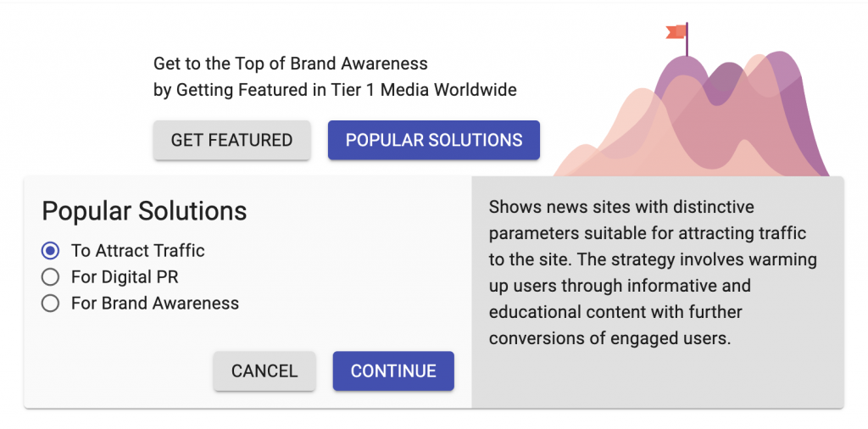Choose the For Digital PR radio option

click(x=50, y=276)
